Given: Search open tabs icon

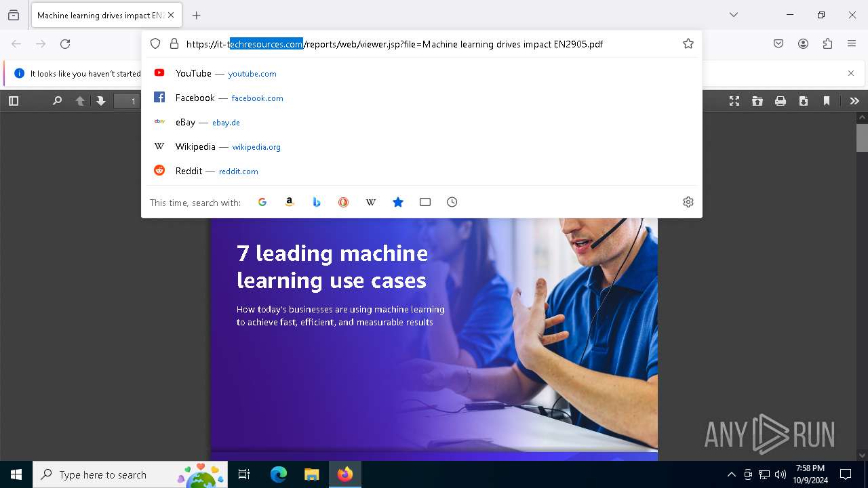Looking at the screenshot, I should [x=425, y=202].
